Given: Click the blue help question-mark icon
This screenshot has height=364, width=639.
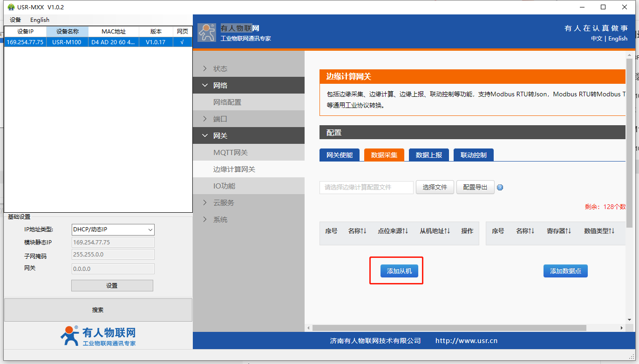Looking at the screenshot, I should click(x=500, y=188).
